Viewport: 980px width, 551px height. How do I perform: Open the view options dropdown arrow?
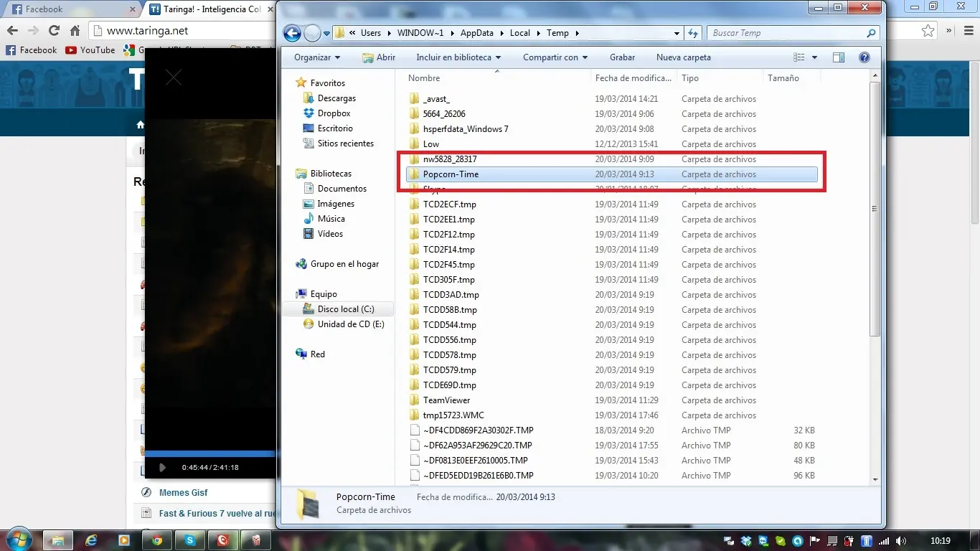815,57
